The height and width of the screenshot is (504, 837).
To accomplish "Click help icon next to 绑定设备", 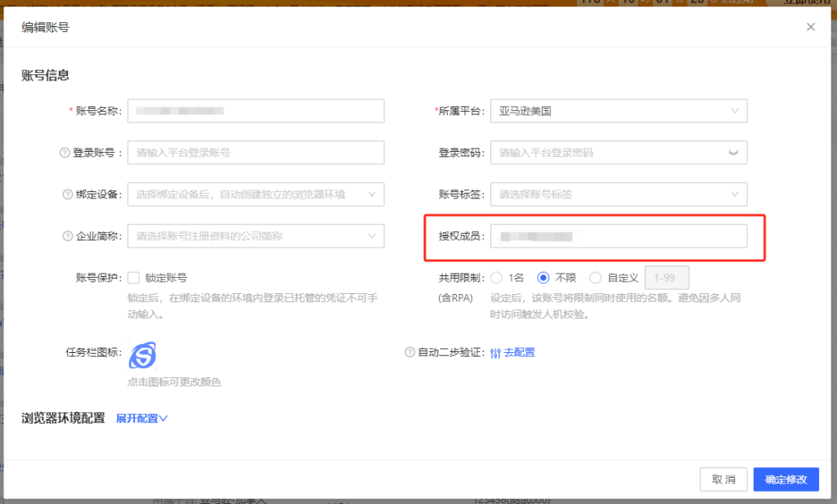I will click(68, 194).
